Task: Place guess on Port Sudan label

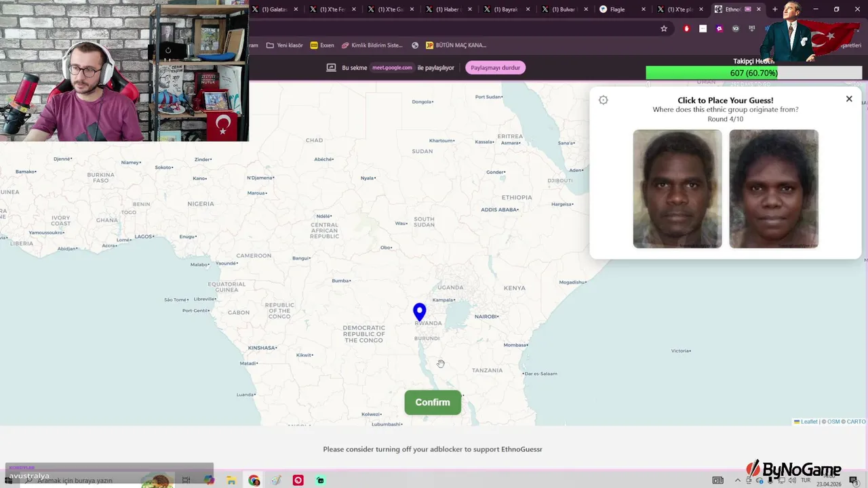Action: pos(489,97)
